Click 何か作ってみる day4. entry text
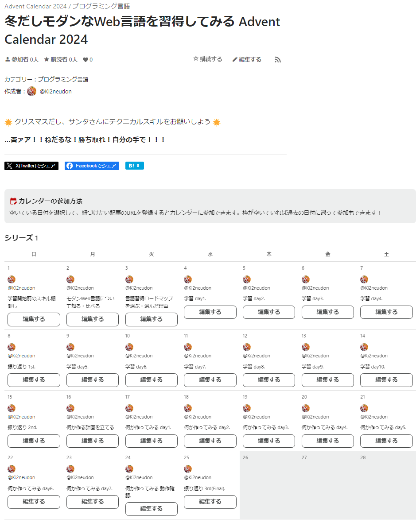The image size is (420, 523). (325, 427)
